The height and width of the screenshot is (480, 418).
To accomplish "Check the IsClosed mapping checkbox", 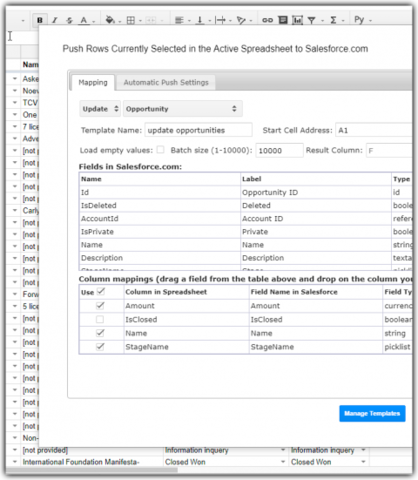I will click(x=100, y=319).
